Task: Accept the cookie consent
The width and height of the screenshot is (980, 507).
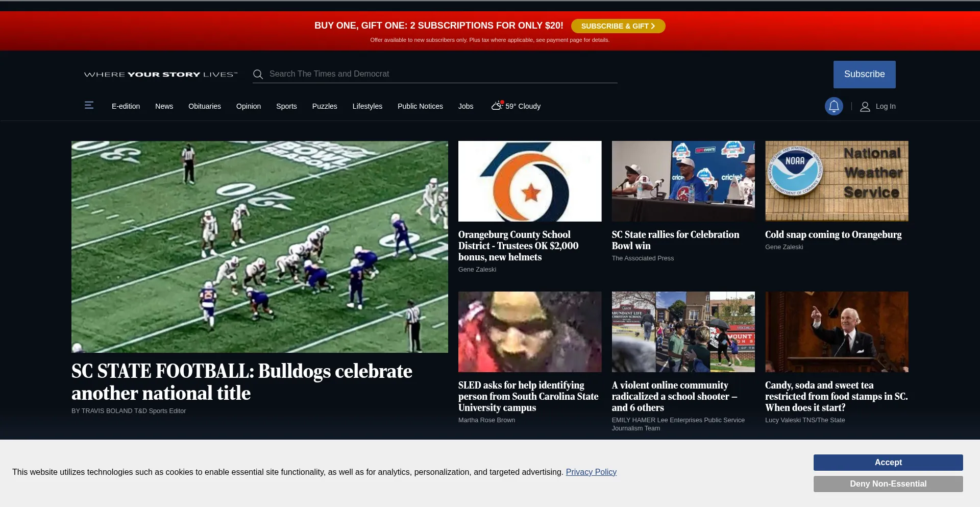Action: [888, 463]
